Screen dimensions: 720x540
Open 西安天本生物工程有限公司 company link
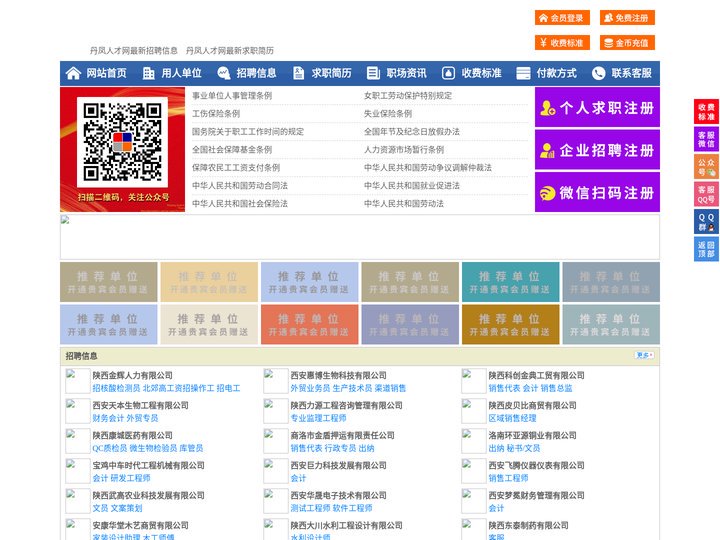[141, 405]
